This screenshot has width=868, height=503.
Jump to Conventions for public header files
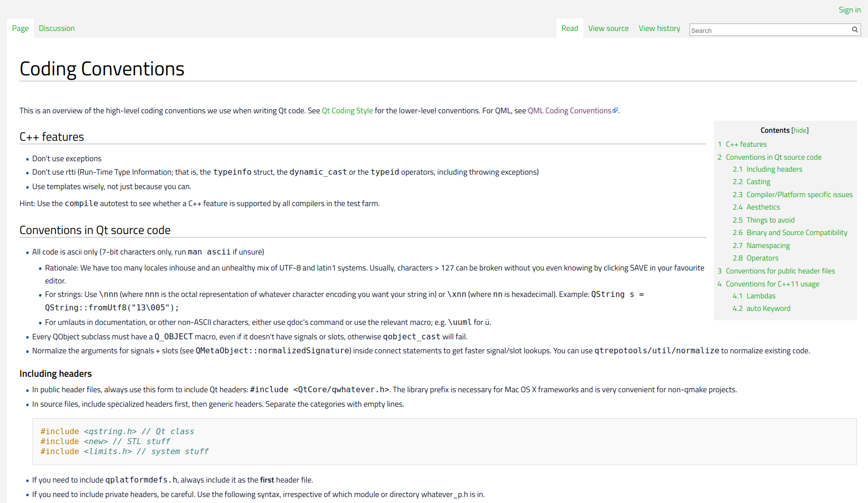pyautogui.click(x=776, y=271)
